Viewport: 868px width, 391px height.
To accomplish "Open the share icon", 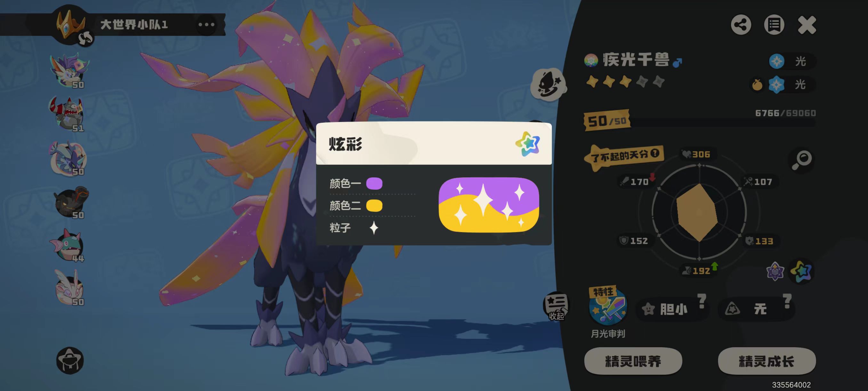I will 741,25.
